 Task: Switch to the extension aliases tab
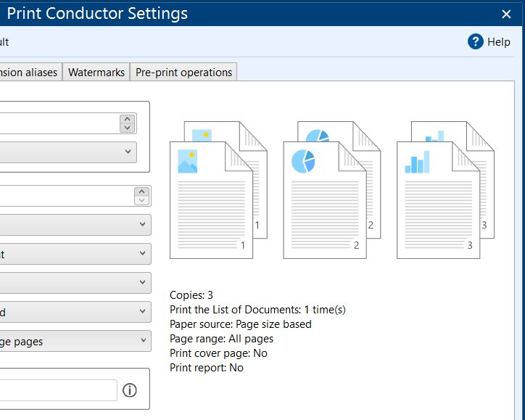[29, 73]
